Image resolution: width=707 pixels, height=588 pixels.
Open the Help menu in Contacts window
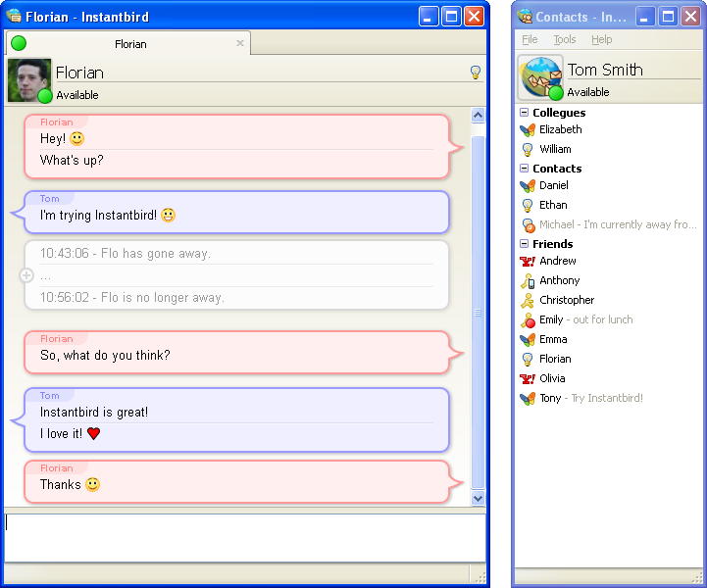coord(601,39)
